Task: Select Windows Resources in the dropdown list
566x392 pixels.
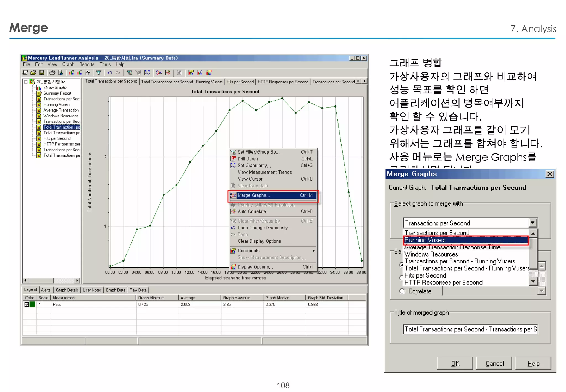Action: tap(466, 254)
